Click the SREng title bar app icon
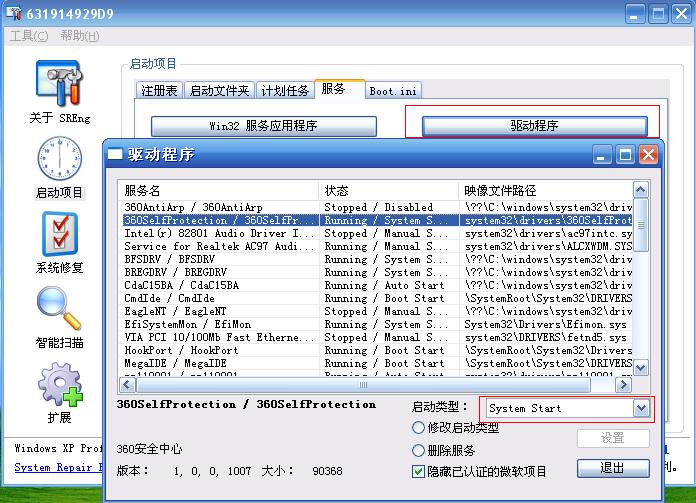This screenshot has height=503, width=696. pyautogui.click(x=13, y=13)
